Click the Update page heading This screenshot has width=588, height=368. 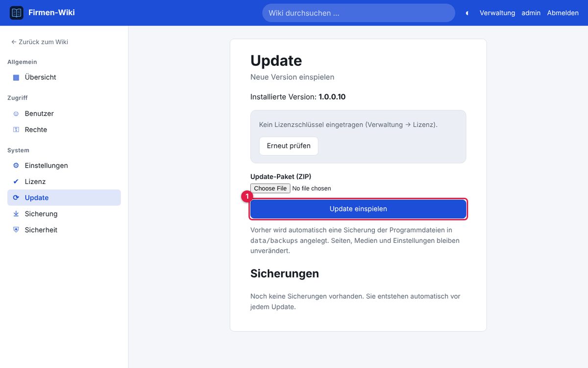coord(276,61)
